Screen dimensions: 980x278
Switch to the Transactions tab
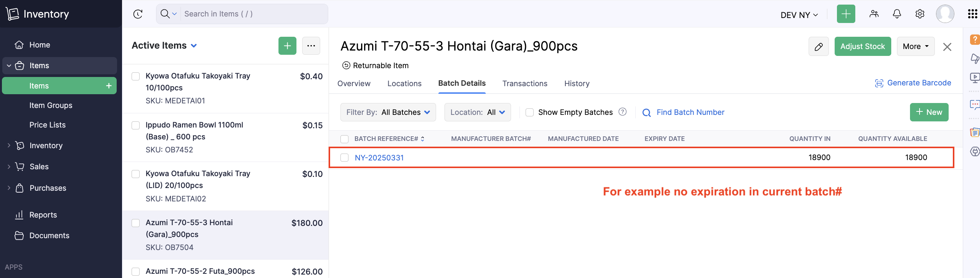(524, 83)
